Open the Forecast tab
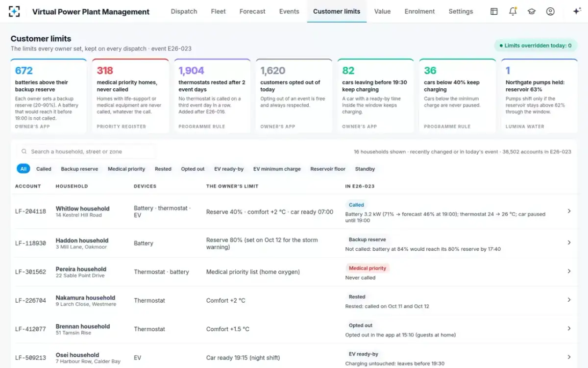 point(252,11)
